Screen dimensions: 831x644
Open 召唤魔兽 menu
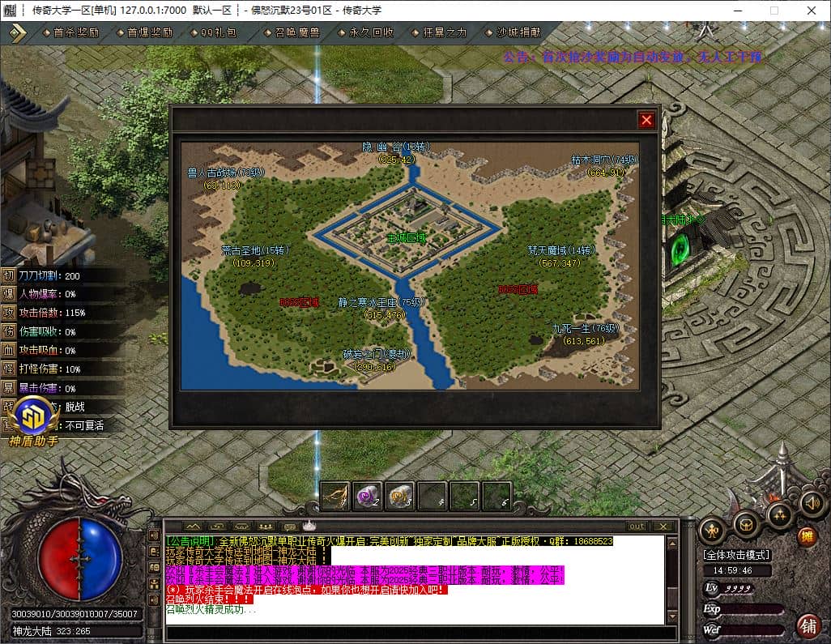coord(292,33)
